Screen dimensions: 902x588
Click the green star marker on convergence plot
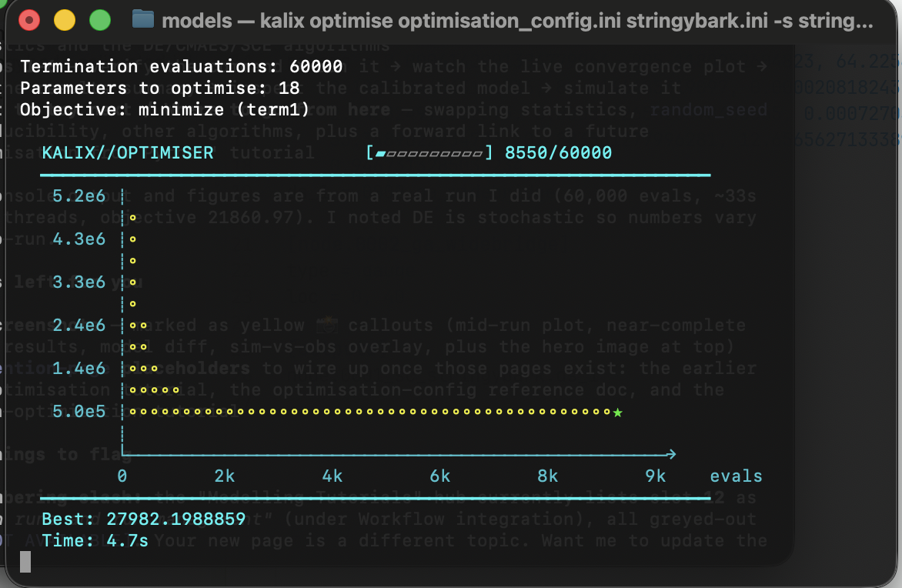(618, 413)
